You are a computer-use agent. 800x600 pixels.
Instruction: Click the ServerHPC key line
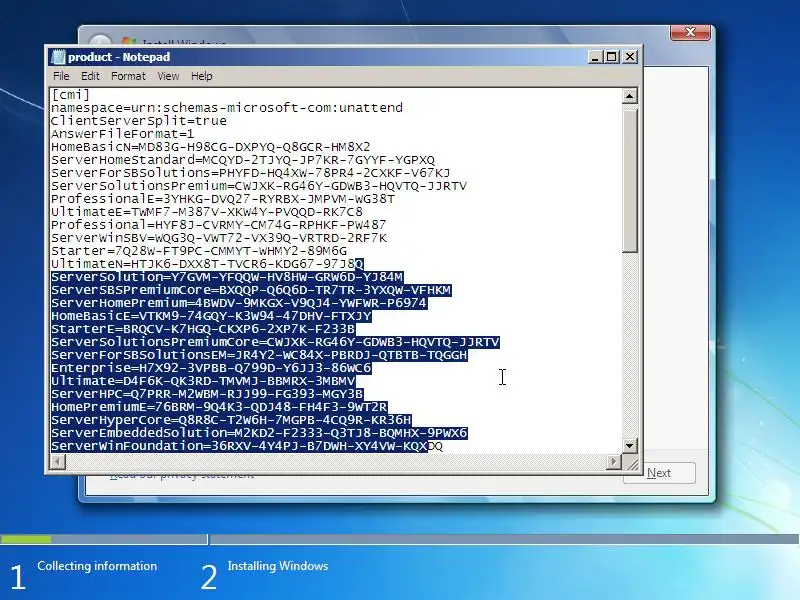(207, 394)
